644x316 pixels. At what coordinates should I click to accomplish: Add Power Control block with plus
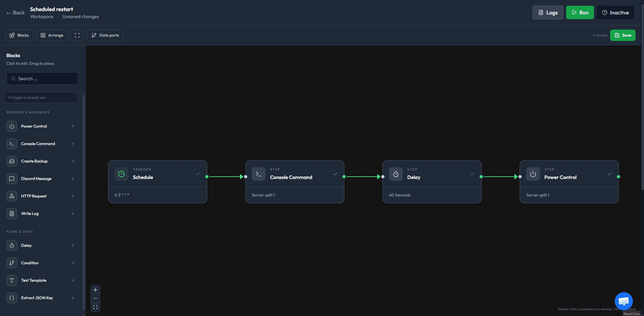73,126
